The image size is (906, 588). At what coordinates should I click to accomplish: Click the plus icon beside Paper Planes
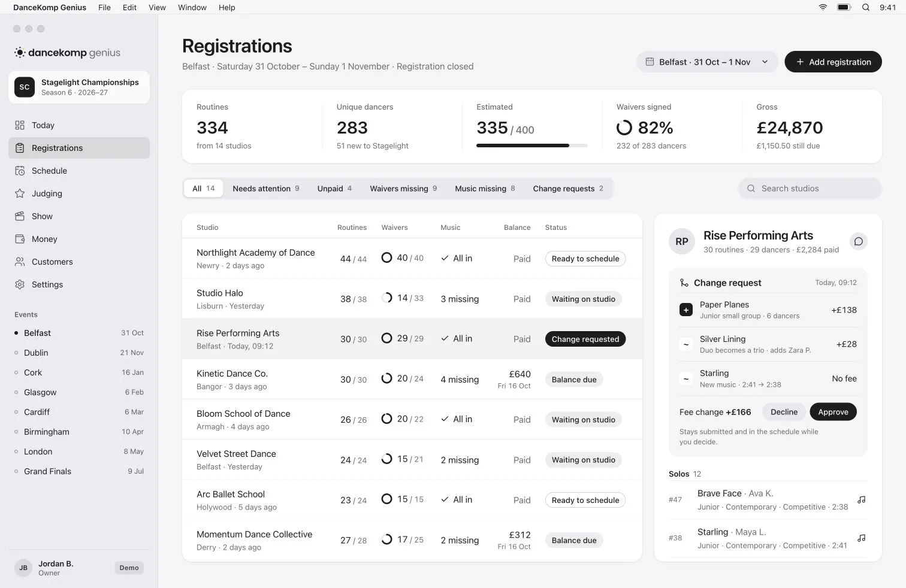[686, 310]
